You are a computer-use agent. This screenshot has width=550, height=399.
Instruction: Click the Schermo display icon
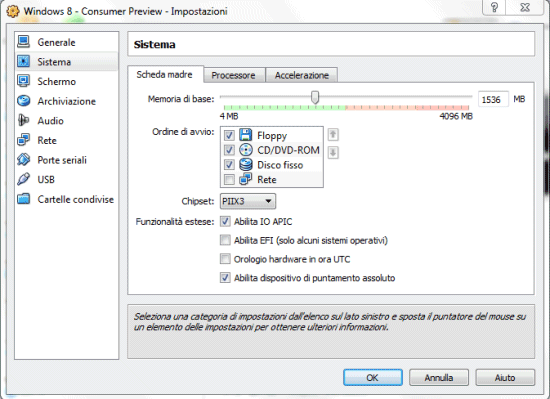click(x=24, y=81)
